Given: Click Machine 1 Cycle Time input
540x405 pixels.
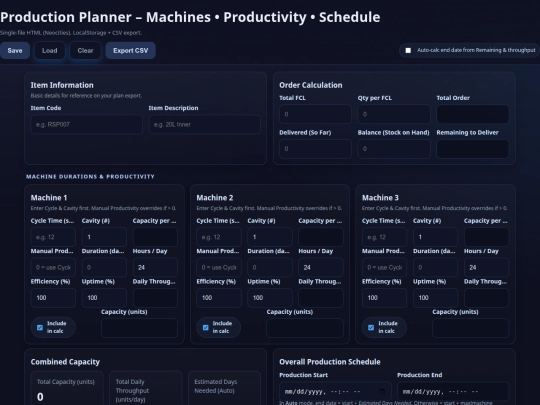Looking at the screenshot, I should 53,237.
